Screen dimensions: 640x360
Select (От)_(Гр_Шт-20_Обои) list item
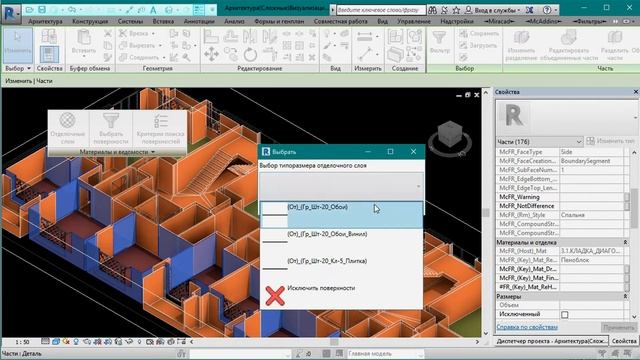[x=341, y=214]
